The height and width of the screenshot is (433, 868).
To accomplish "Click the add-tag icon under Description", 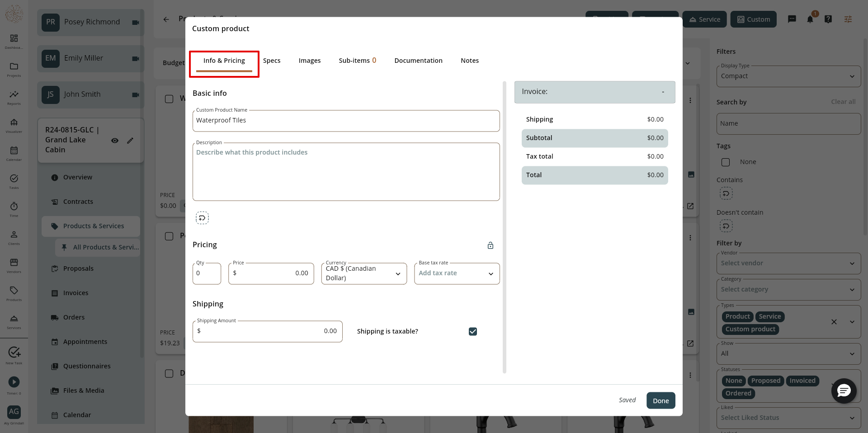I will pos(202,218).
